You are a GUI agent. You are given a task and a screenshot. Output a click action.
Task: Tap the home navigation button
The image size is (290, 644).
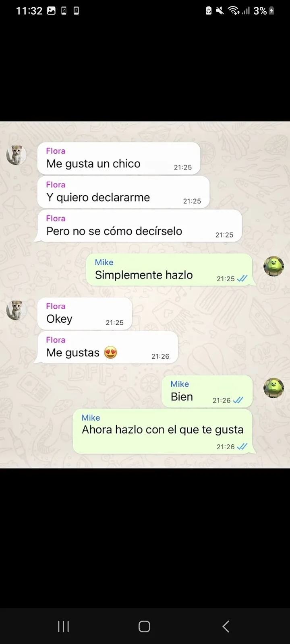(144, 626)
